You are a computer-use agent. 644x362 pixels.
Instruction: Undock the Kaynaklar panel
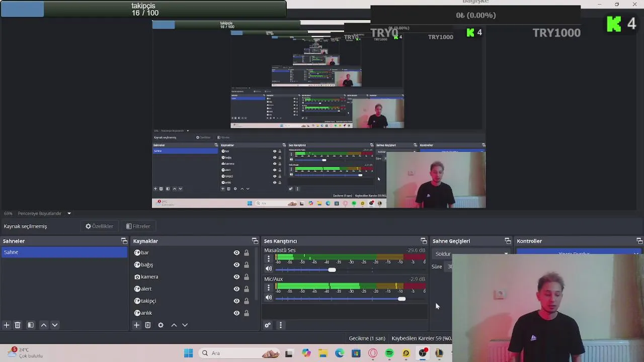coord(255,241)
